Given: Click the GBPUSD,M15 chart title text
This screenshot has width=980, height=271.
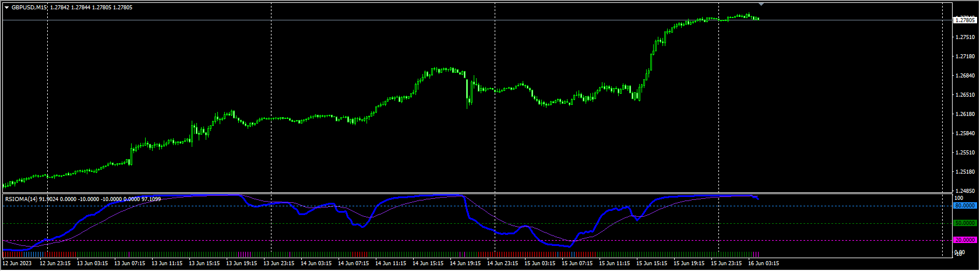Looking at the screenshot, I should click(x=29, y=8).
